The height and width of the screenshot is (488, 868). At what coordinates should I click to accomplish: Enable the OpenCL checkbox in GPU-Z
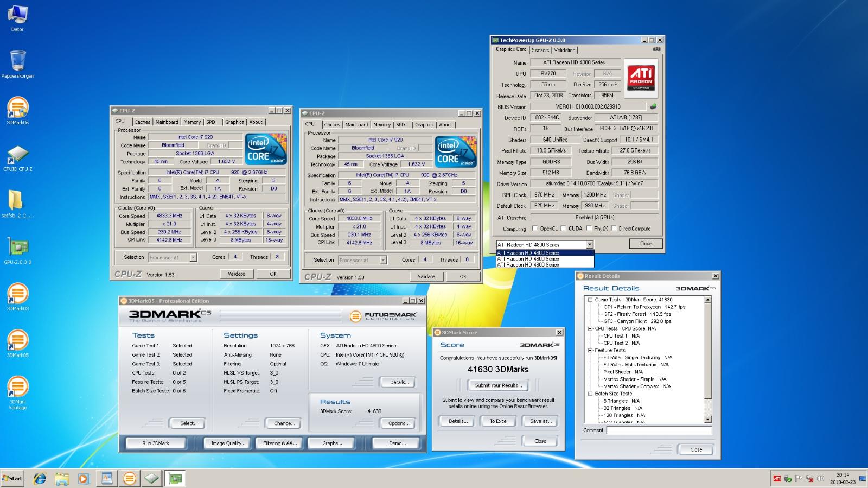(535, 229)
